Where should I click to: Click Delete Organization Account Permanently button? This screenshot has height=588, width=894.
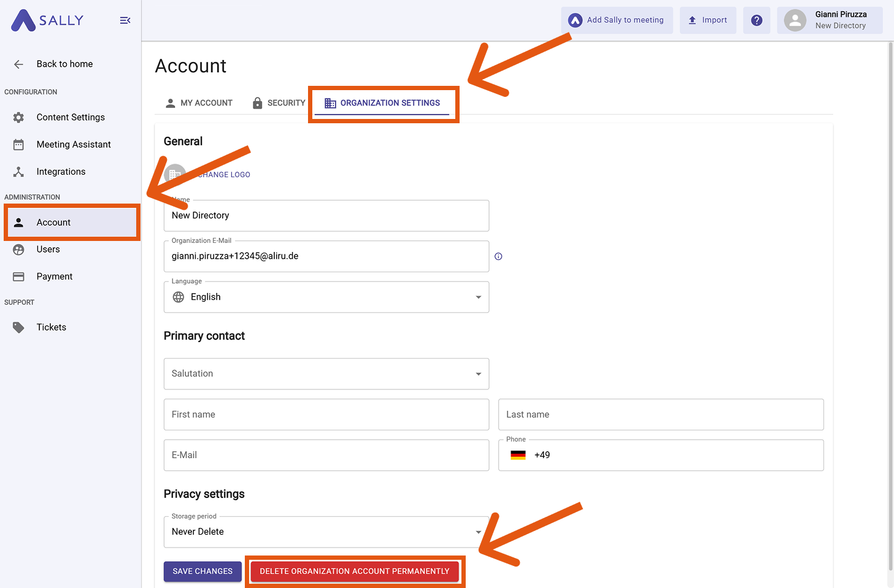coord(355,571)
